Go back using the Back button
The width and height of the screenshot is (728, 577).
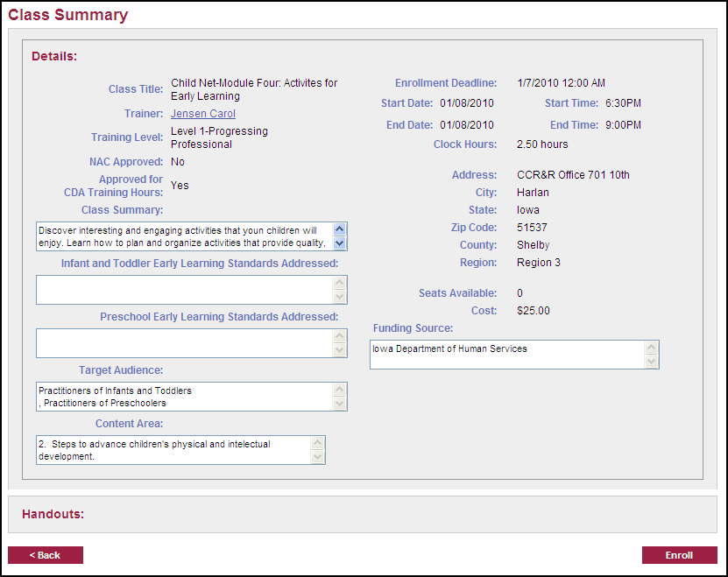46,555
